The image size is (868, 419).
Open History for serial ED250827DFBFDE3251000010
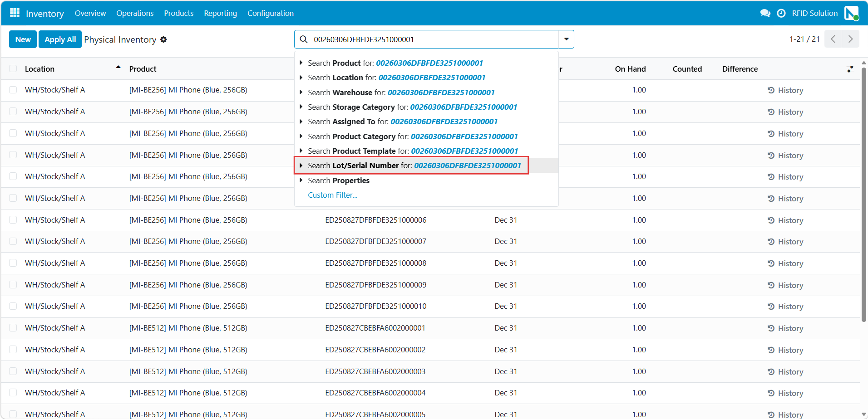tap(785, 307)
